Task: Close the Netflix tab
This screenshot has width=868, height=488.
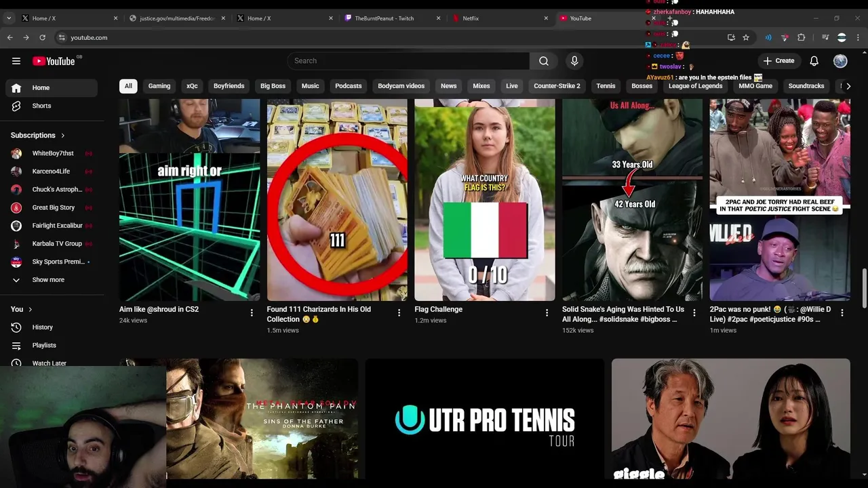Action: tap(546, 18)
